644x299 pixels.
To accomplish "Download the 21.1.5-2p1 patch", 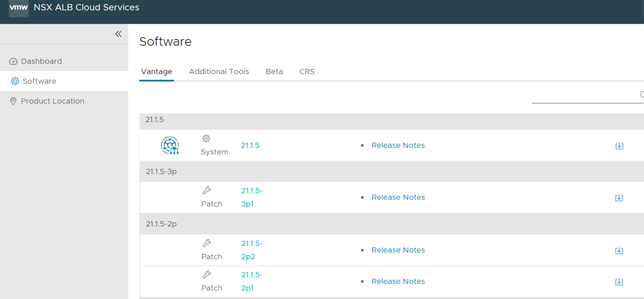I will click(x=619, y=281).
